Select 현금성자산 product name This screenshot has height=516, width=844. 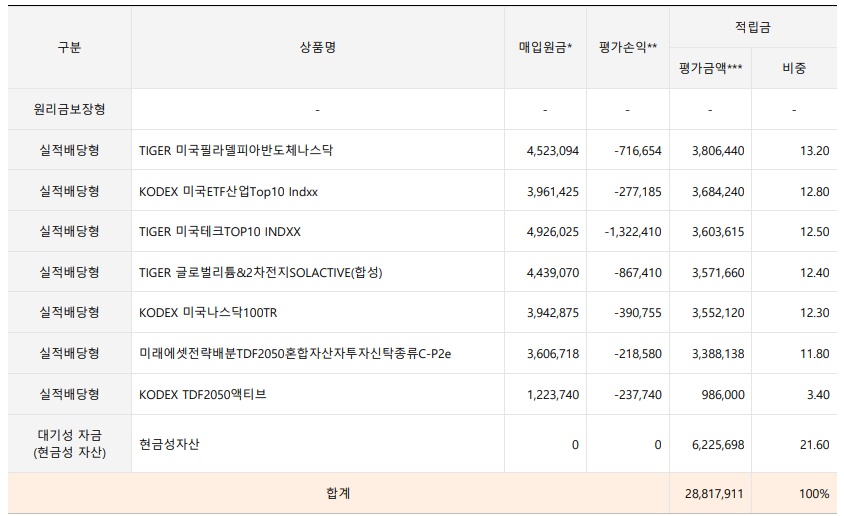pos(169,444)
